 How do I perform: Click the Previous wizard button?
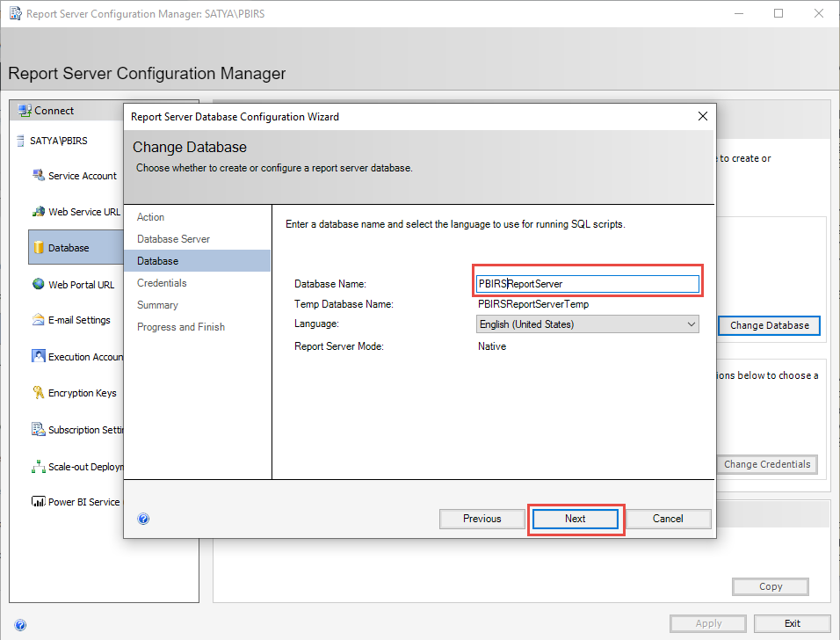click(482, 519)
